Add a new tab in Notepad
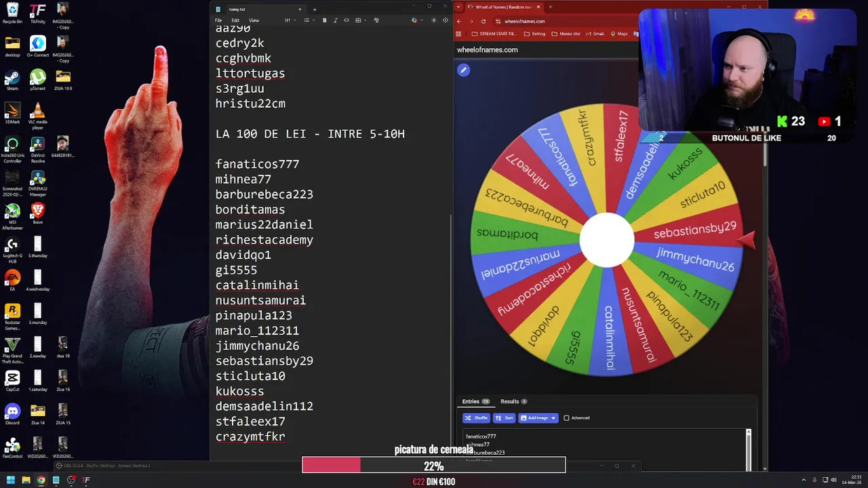This screenshot has height=488, width=868. tap(315, 9)
